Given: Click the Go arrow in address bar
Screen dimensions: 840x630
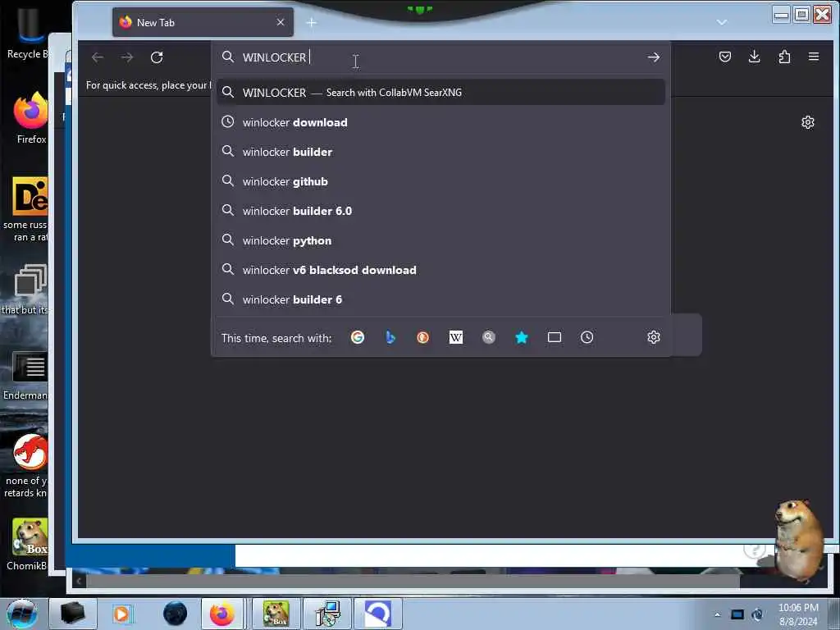Looking at the screenshot, I should [x=653, y=57].
